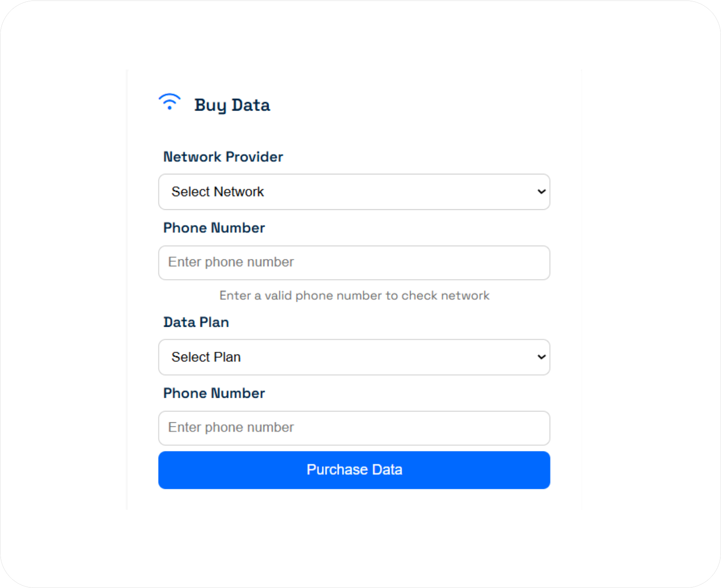
Task: Click the first Enter phone number field
Action: (x=354, y=263)
